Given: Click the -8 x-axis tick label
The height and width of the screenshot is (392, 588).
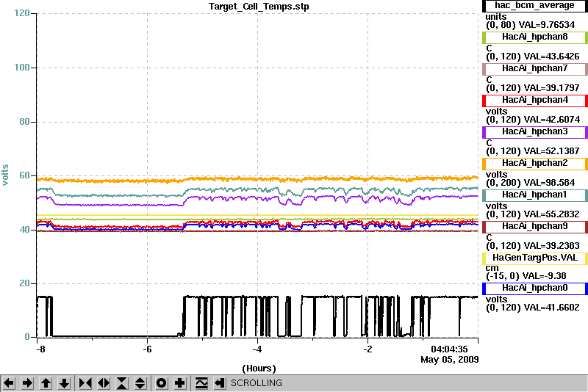Looking at the screenshot, I should coord(40,349).
